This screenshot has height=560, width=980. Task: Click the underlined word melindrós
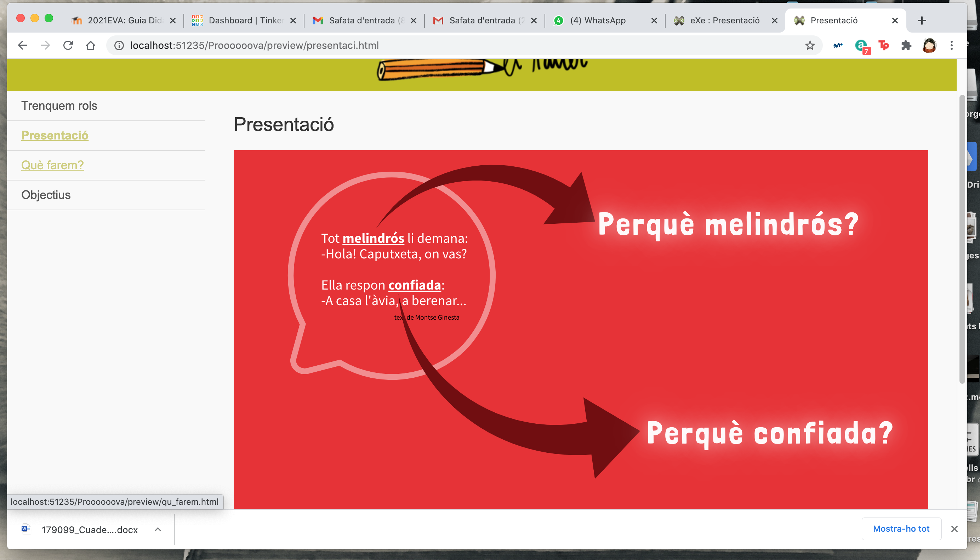pyautogui.click(x=373, y=239)
